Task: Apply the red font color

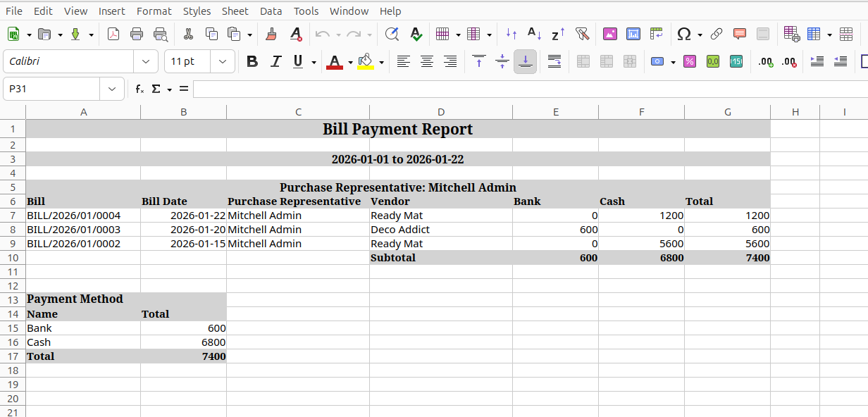Action: [335, 61]
